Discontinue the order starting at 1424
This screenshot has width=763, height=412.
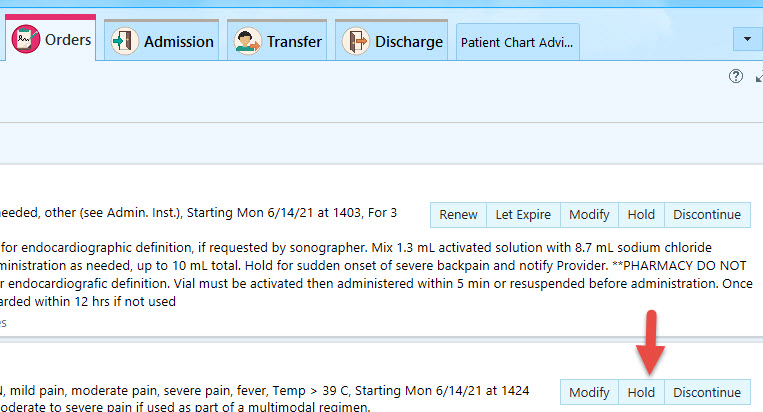click(x=707, y=392)
